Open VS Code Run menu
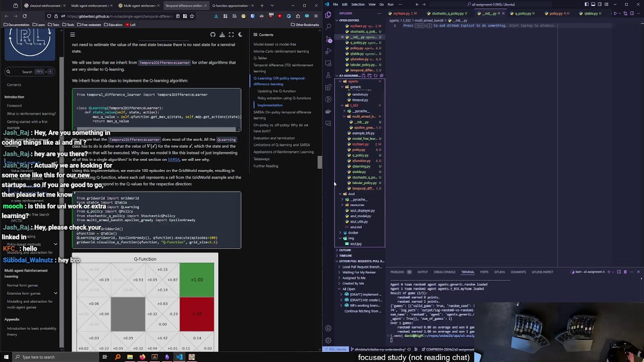 (x=390, y=5)
